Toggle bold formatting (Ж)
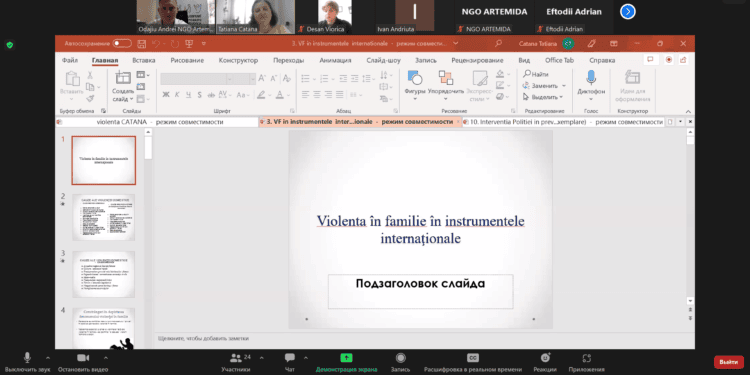The width and height of the screenshot is (750, 375). (165, 95)
